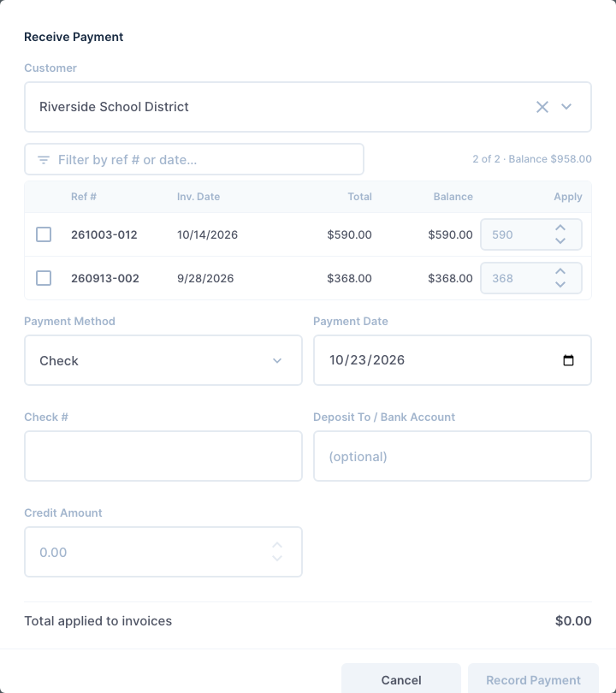
Task: Click the 590 apply amount field
Action: 530,234
